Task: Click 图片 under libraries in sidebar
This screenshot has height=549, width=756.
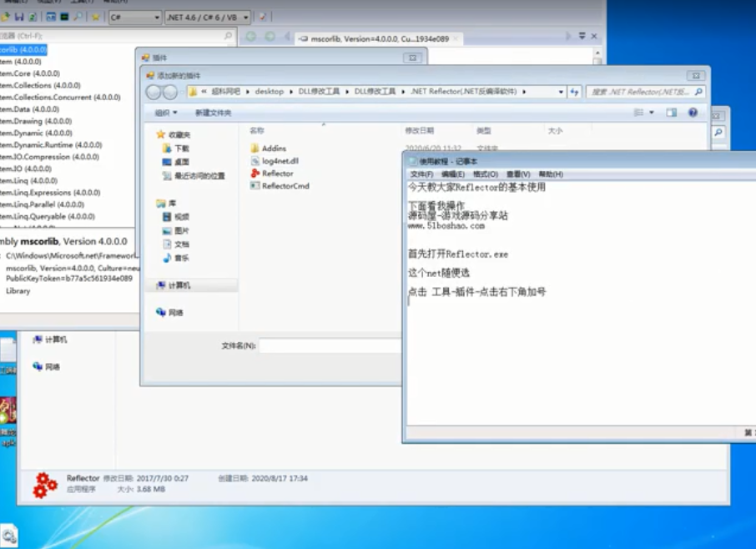Action: click(x=176, y=230)
